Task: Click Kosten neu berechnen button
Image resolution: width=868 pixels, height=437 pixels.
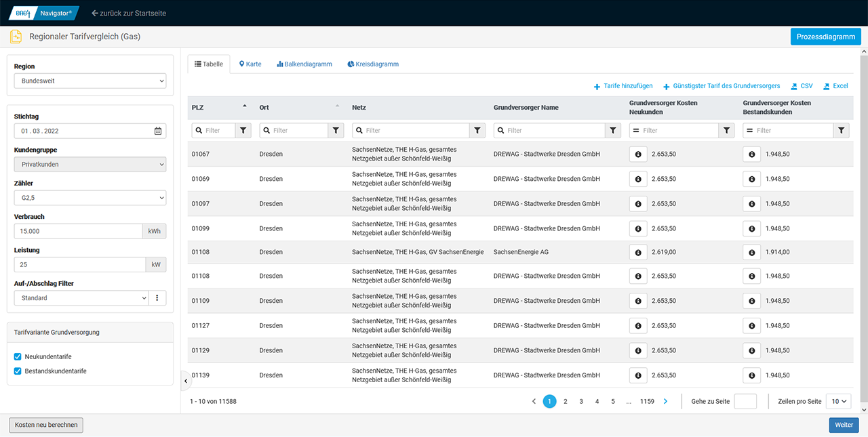Action: point(46,425)
